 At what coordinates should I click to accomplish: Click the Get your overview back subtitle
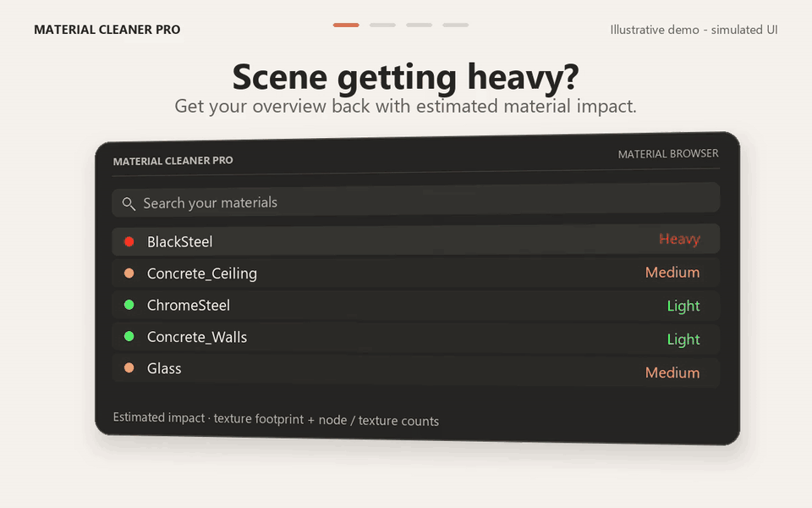coord(405,107)
